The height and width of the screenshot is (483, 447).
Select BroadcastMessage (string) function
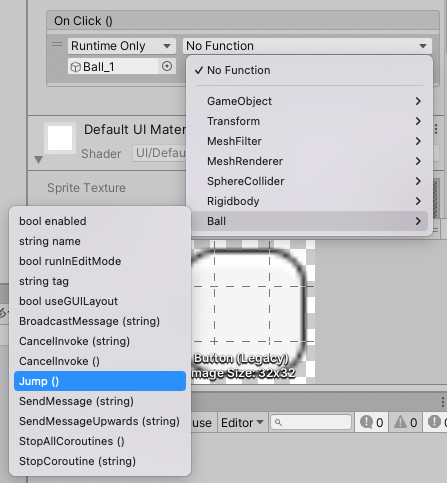(100, 321)
